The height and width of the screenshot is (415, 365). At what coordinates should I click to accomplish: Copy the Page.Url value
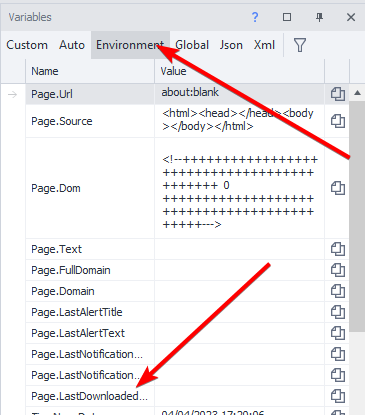pyautogui.click(x=337, y=94)
